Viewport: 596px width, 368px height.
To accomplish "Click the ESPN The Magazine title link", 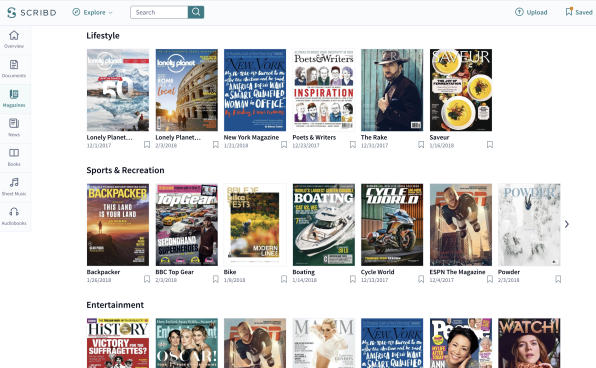I will (x=457, y=272).
